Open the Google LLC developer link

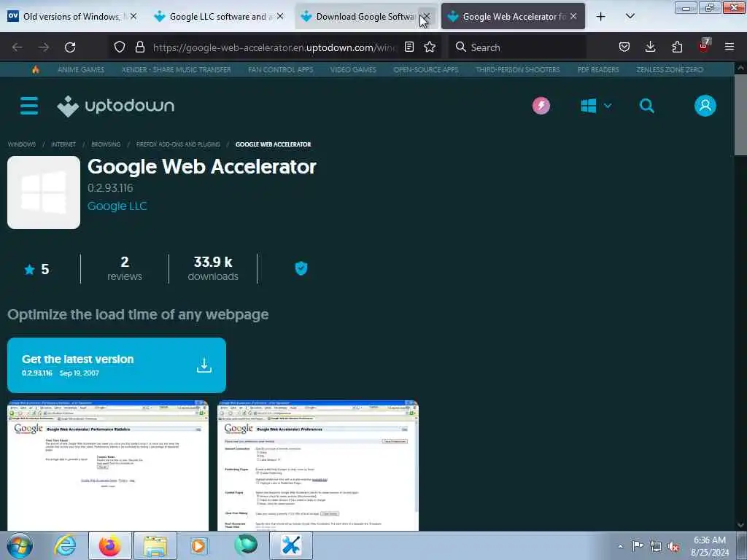tap(117, 206)
